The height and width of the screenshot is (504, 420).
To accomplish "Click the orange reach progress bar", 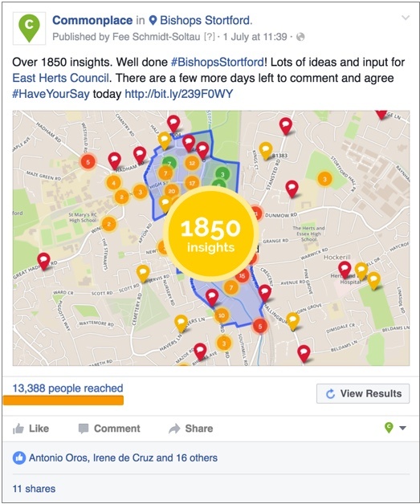I will [63, 400].
